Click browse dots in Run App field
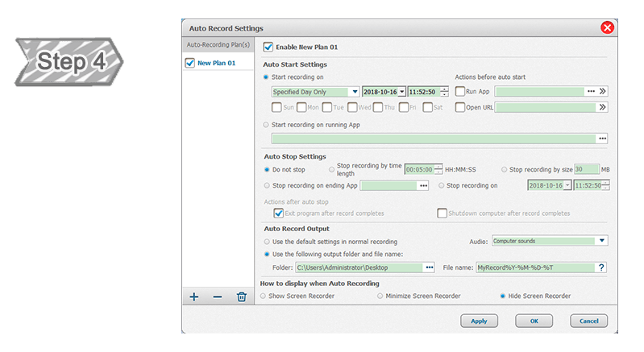Image resolution: width=644 pixels, height=352 pixels. click(x=592, y=92)
